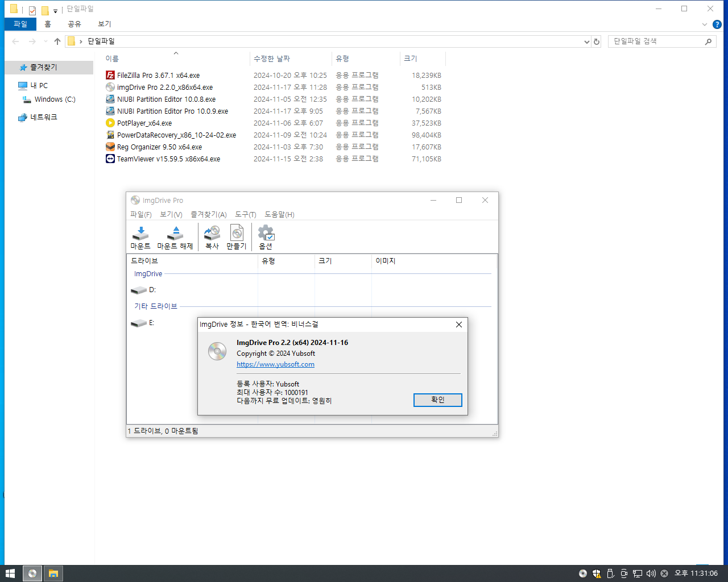This screenshot has width=728, height=582.
Task: Sort files by 이름 column header
Action: point(176,59)
